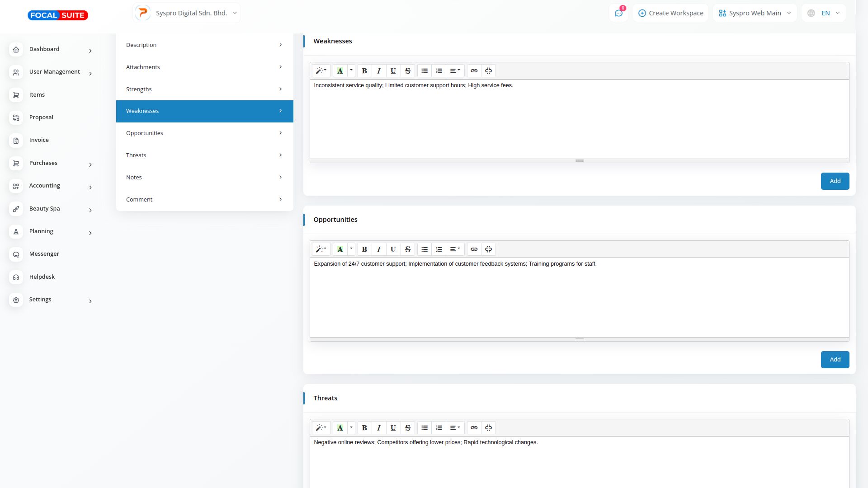Viewport: 868px width, 488px height.
Task: Click inside Opportunities text area
Action: [579, 298]
